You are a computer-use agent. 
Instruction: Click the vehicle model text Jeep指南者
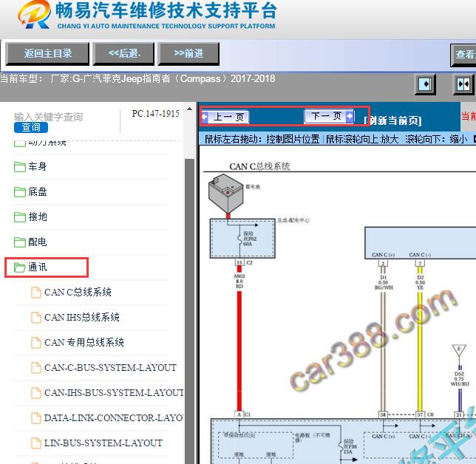pos(146,79)
